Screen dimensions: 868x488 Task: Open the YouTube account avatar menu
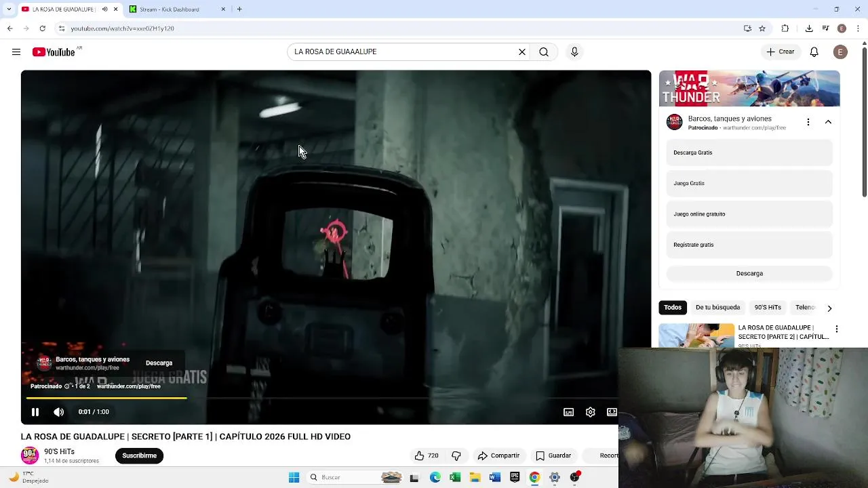tap(840, 52)
